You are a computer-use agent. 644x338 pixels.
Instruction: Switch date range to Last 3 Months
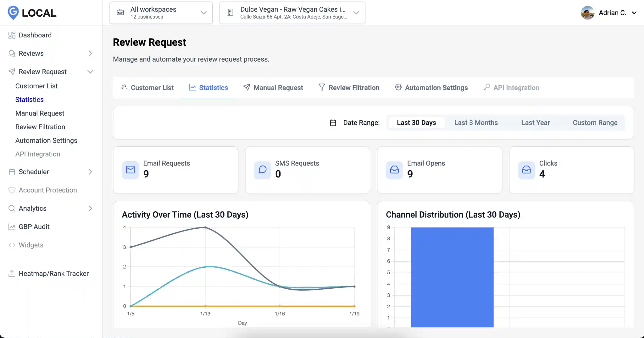click(476, 123)
